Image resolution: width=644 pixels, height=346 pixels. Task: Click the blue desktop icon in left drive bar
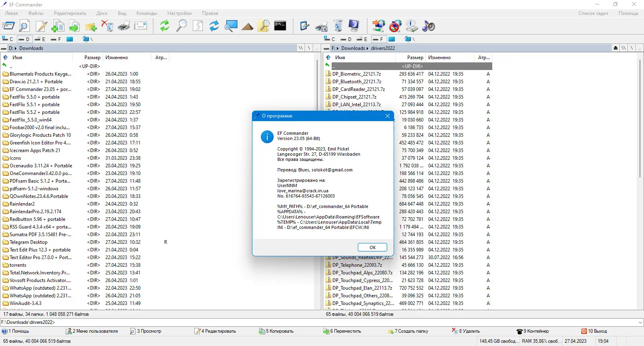click(70, 39)
